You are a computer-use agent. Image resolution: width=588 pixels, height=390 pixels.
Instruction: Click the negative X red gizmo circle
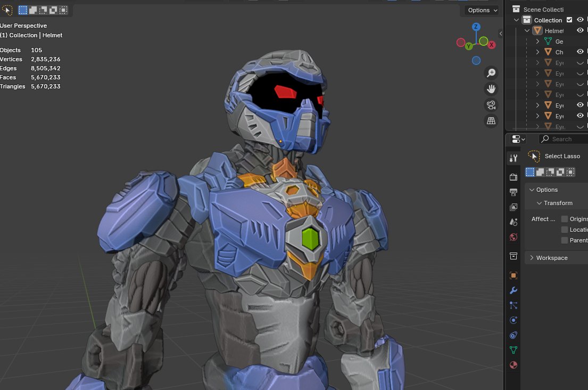point(461,43)
